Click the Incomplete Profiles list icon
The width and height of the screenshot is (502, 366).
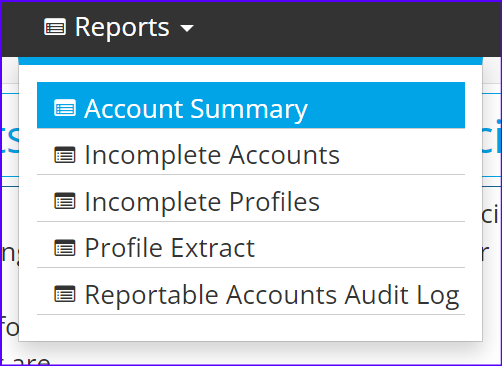[65, 201]
